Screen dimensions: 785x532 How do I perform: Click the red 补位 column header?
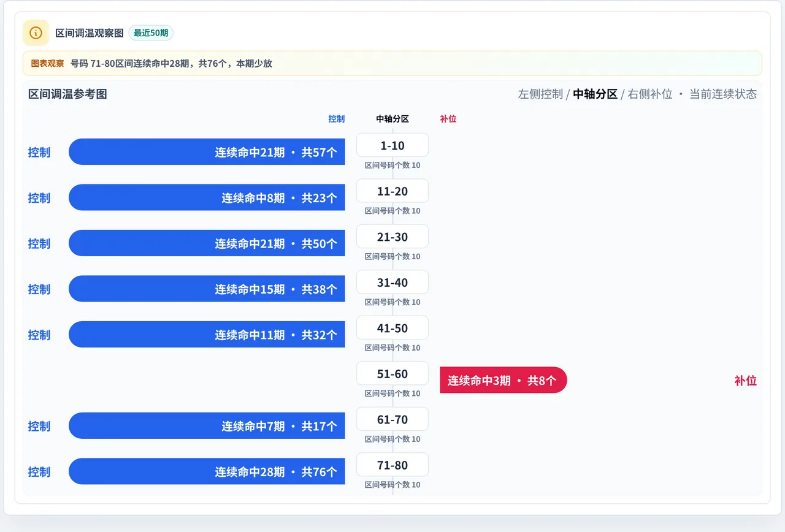(x=448, y=119)
